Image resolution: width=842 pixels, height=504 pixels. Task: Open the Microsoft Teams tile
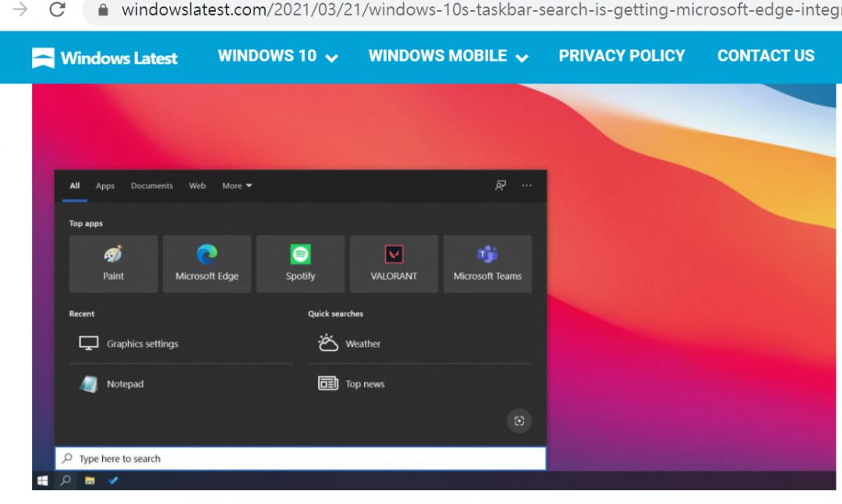coord(487,263)
